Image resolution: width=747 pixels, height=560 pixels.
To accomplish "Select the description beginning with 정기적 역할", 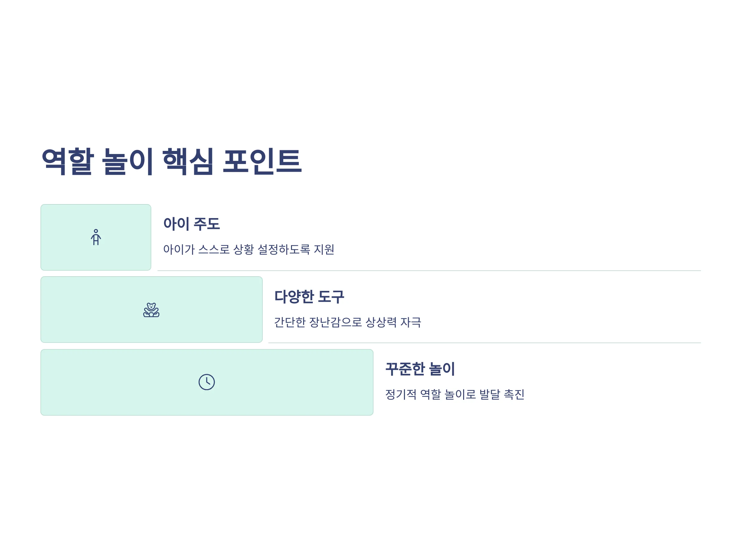I will (x=455, y=394).
